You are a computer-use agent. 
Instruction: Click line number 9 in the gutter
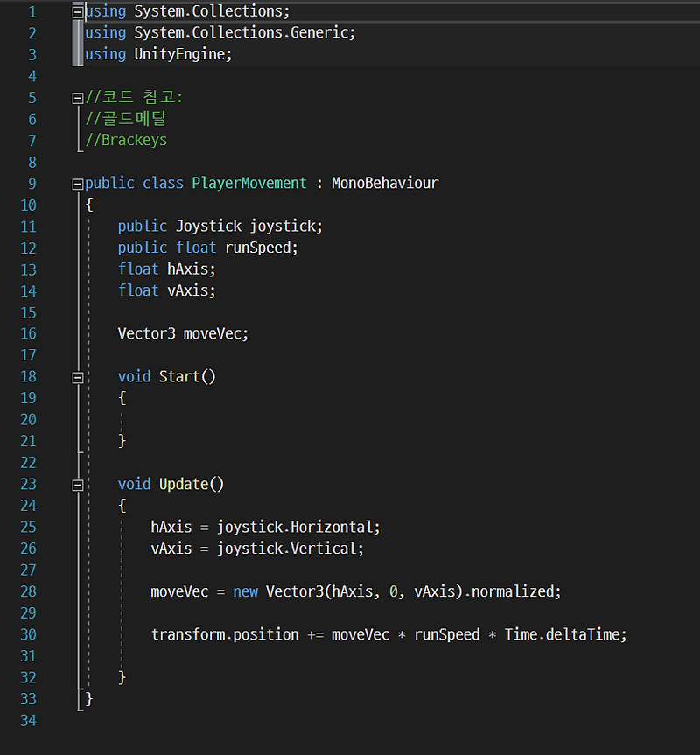click(x=32, y=183)
